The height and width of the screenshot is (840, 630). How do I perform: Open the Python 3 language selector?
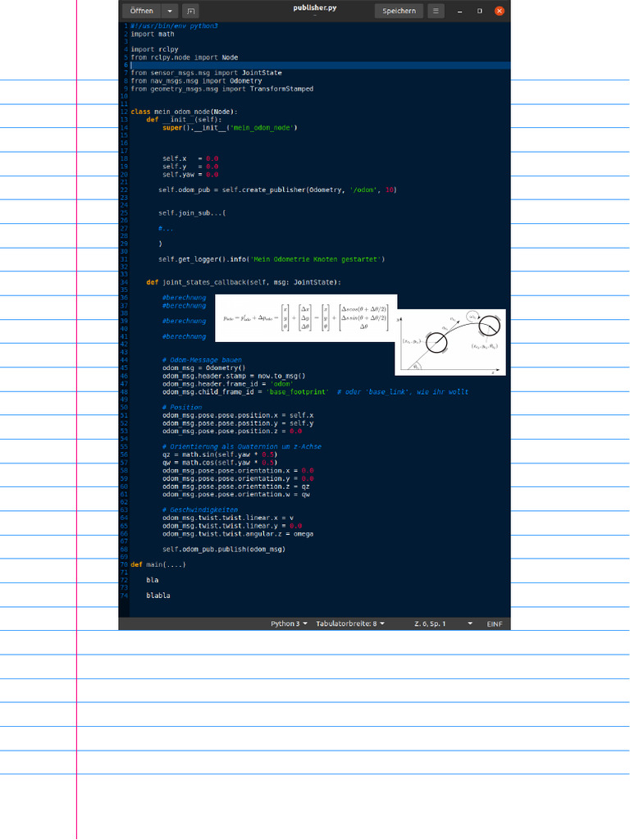click(289, 623)
